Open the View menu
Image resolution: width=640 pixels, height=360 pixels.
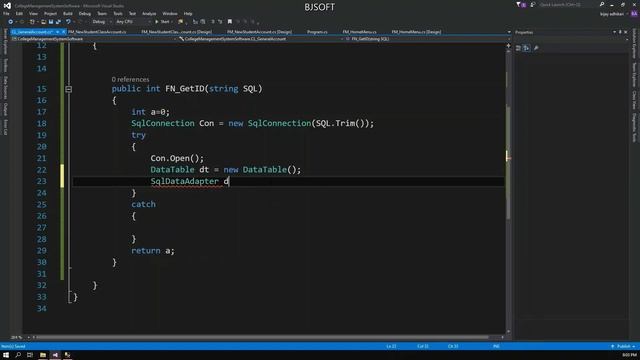tap(33, 13)
